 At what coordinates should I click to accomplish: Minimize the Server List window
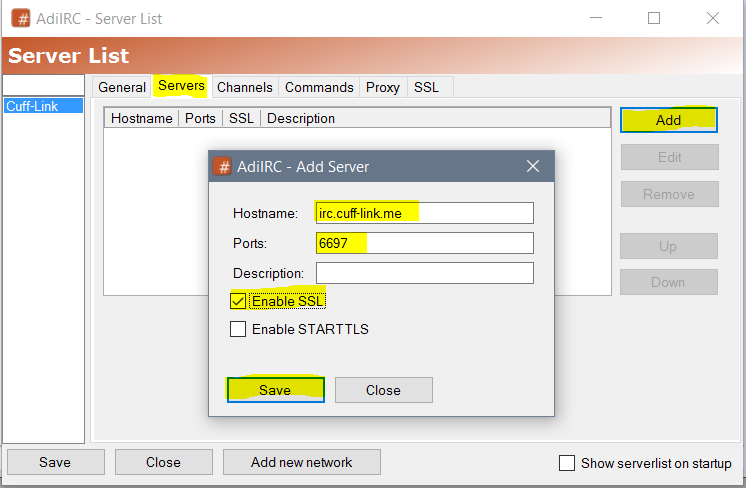[x=596, y=18]
